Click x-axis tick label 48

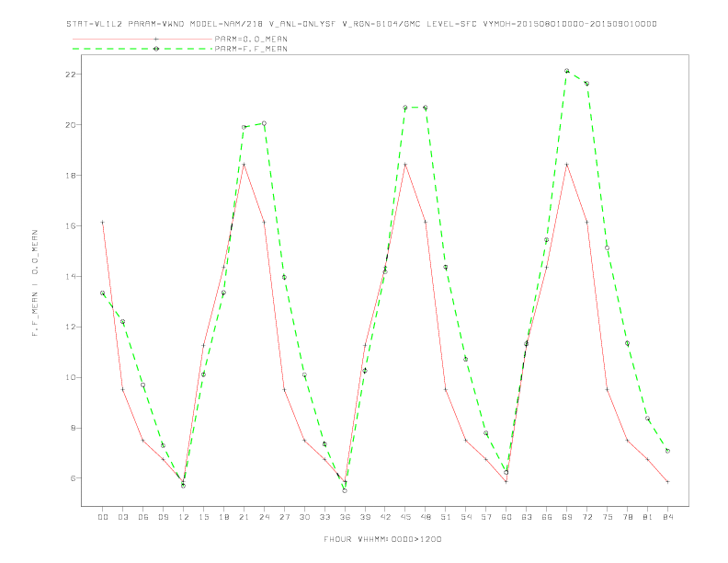click(426, 517)
